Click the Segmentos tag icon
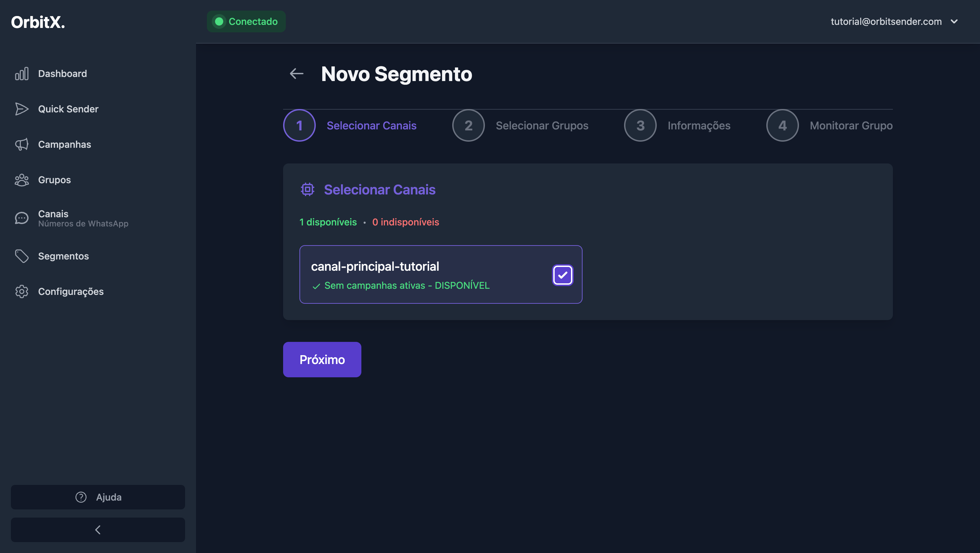The height and width of the screenshot is (553, 980). pos(22,256)
